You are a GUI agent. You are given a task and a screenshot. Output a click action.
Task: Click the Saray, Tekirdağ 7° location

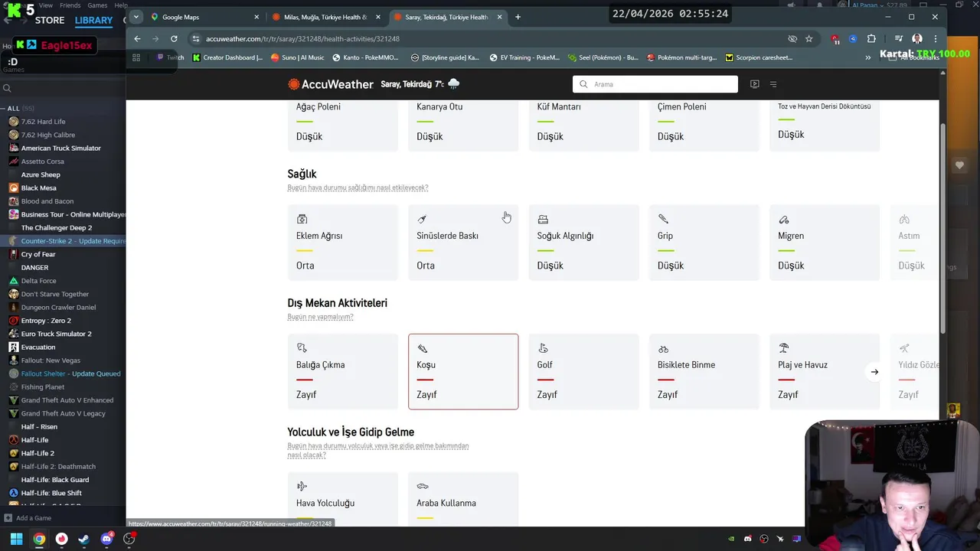point(420,84)
